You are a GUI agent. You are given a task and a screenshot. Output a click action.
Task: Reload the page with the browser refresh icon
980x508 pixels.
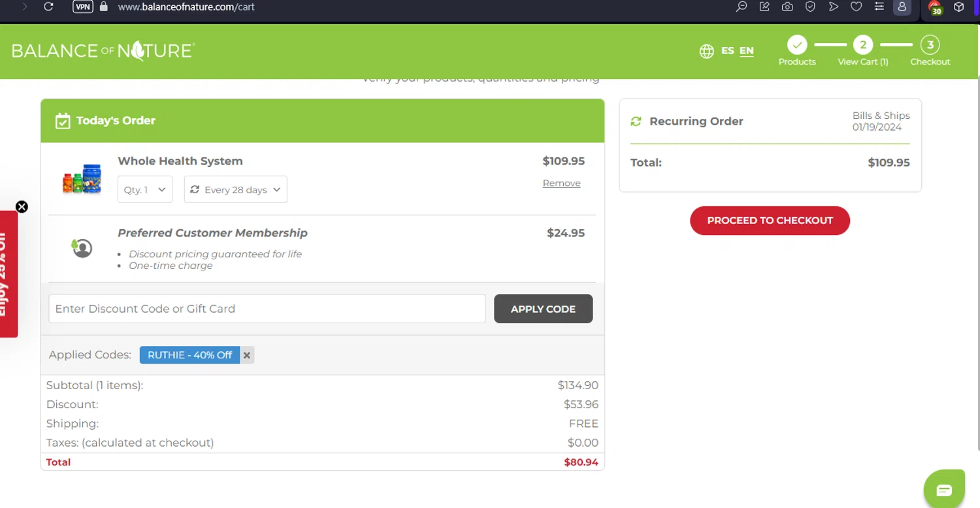48,7
